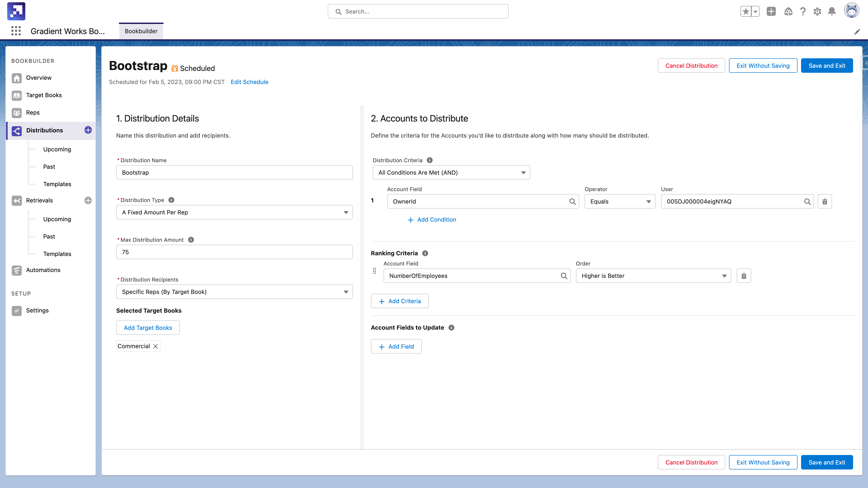The image size is (868, 488).
Task: Select the Bookbuilder tab
Action: [x=141, y=31]
